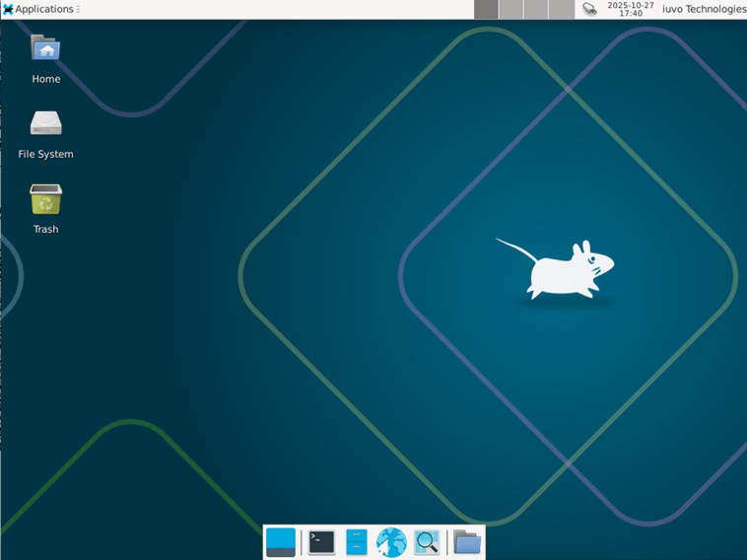Switch to the fourth workspace
The height and width of the screenshot is (560, 747).
560,9
